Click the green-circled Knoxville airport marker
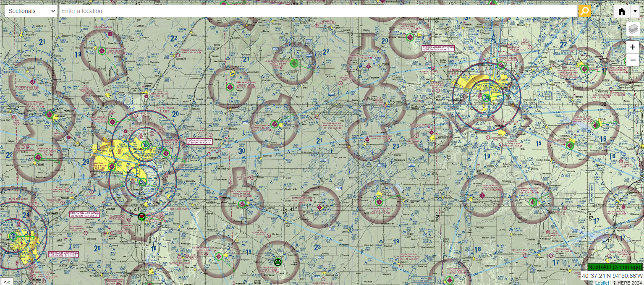644x285 pixels. [570, 146]
